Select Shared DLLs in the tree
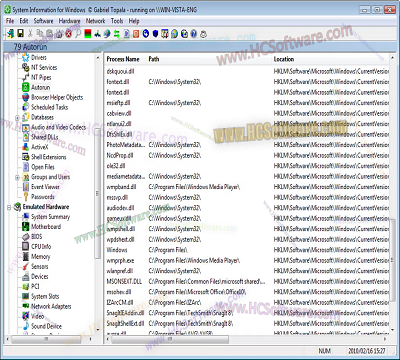The image size is (400, 360). 44,137
